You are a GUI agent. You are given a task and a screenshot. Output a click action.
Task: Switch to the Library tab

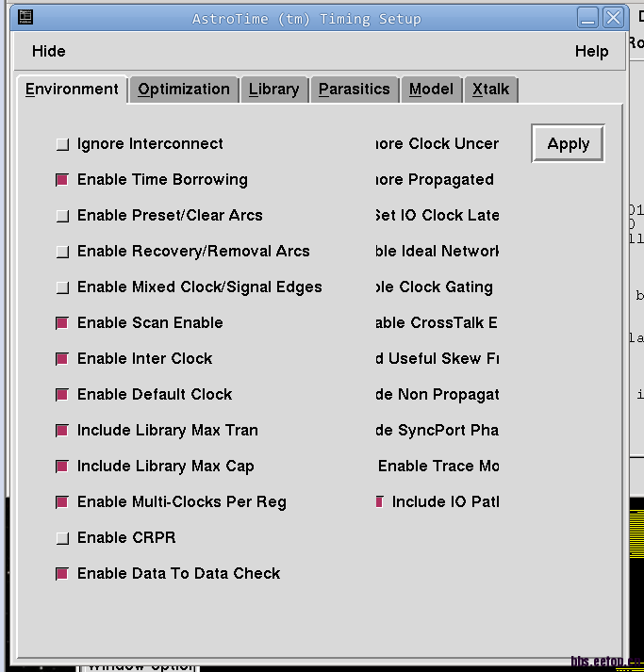[x=274, y=90]
